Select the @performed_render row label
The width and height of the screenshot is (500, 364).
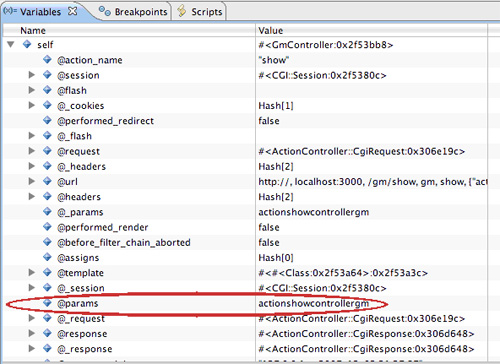point(103,227)
